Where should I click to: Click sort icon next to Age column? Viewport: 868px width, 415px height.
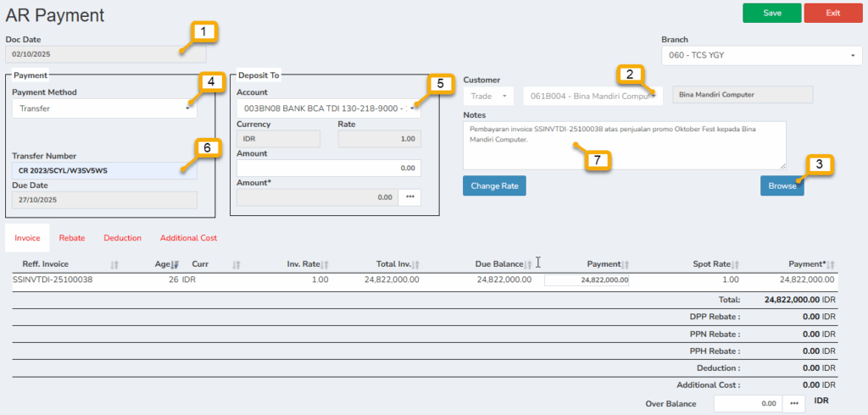click(x=175, y=264)
